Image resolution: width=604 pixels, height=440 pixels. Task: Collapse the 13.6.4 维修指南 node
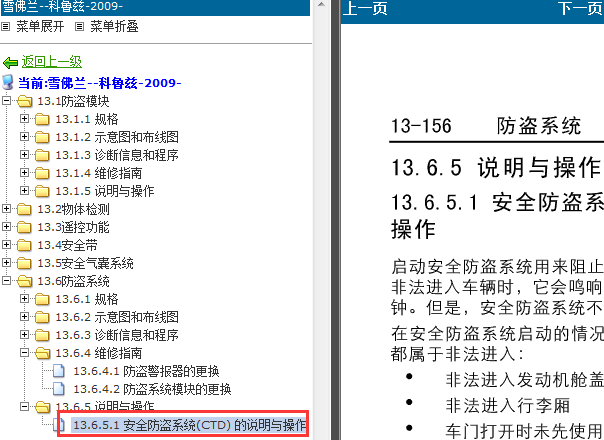click(x=24, y=353)
